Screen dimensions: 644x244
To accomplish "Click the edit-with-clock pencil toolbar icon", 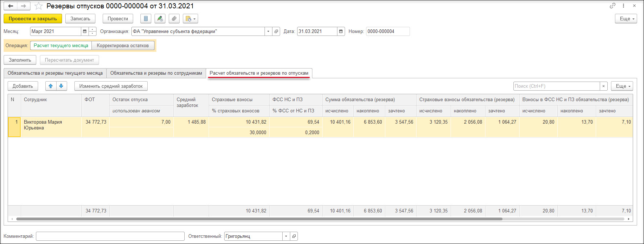I will (x=160, y=19).
